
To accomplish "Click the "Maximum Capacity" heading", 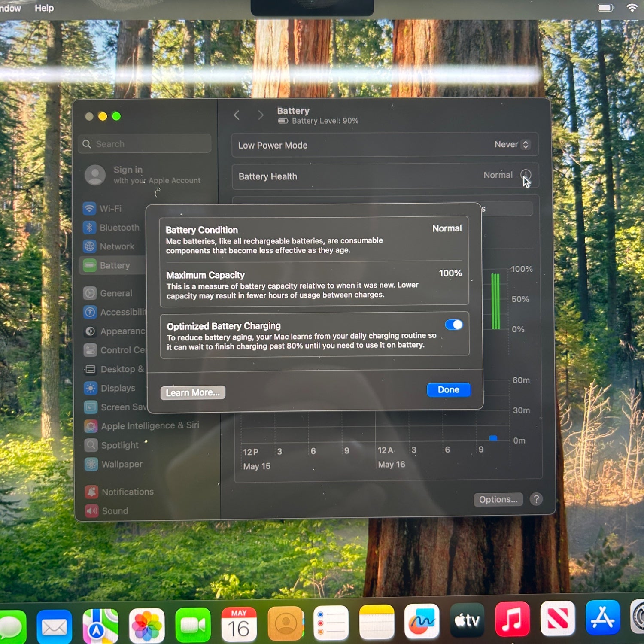I will pyautogui.click(x=205, y=275).
